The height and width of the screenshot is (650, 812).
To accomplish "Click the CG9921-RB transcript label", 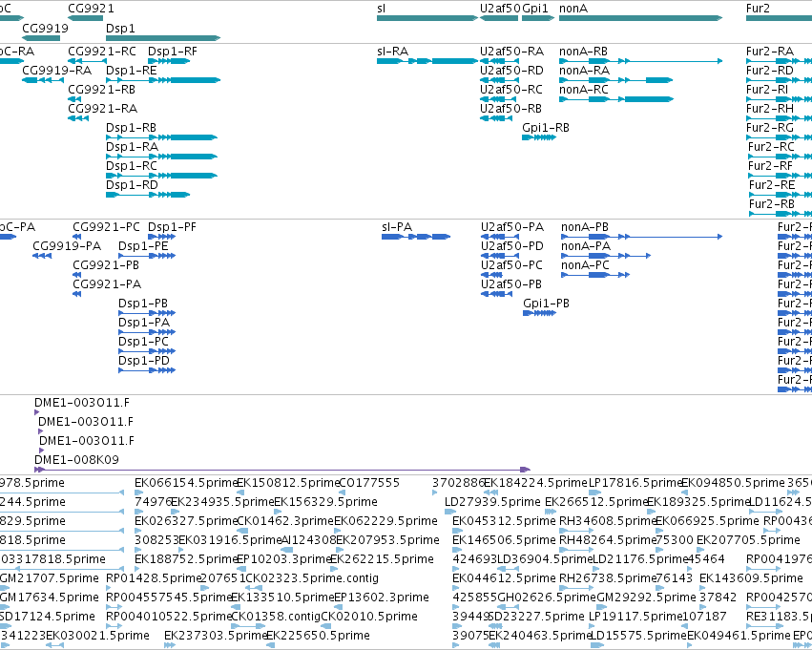I will click(x=101, y=90).
